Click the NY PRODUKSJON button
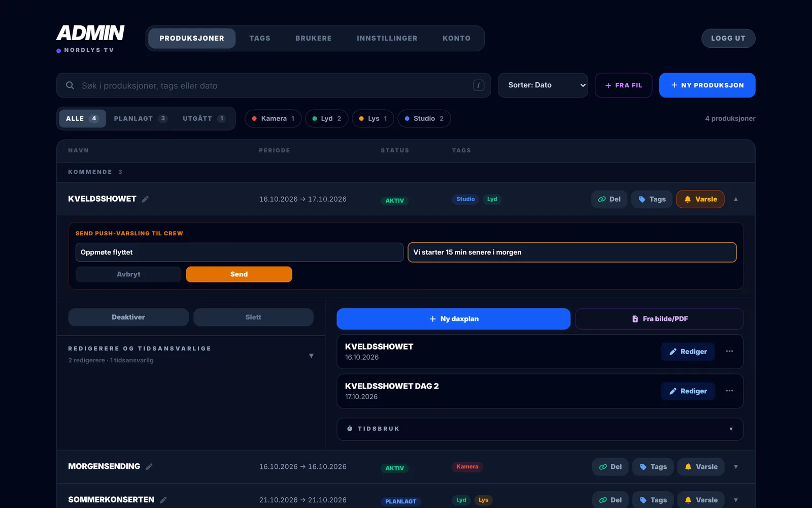Image resolution: width=812 pixels, height=508 pixels. click(707, 85)
